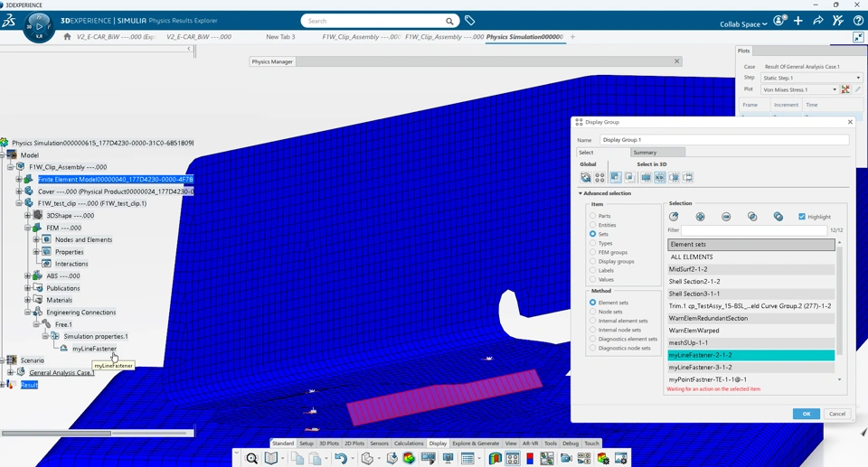Click the Global replace-all icon in Display Group
Screen dimensions: 868x467
pyautogui.click(x=586, y=178)
